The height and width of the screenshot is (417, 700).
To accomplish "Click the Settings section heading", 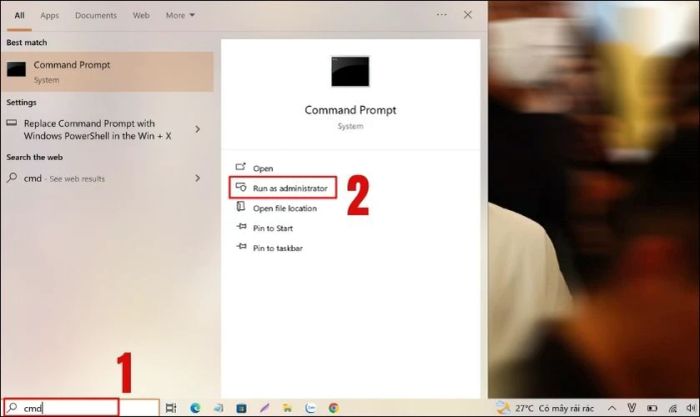I will point(21,102).
